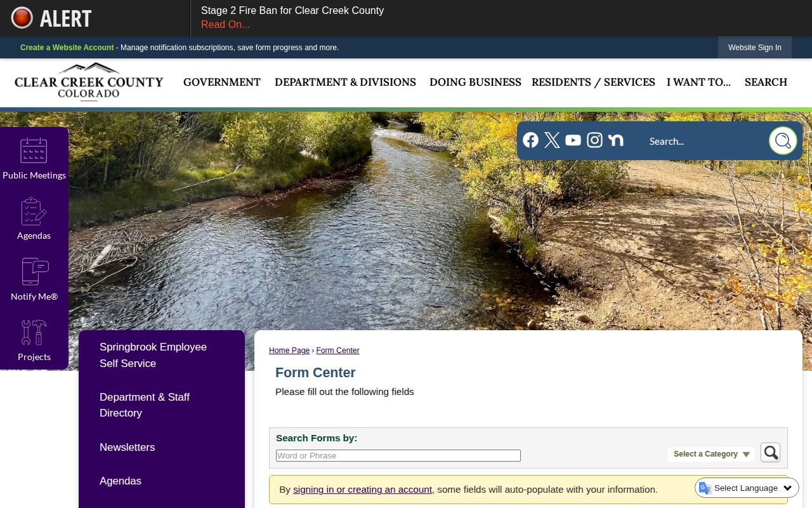Open the Agendas clipboard icon in sidebar
The height and width of the screenshot is (508, 812).
[x=34, y=211]
